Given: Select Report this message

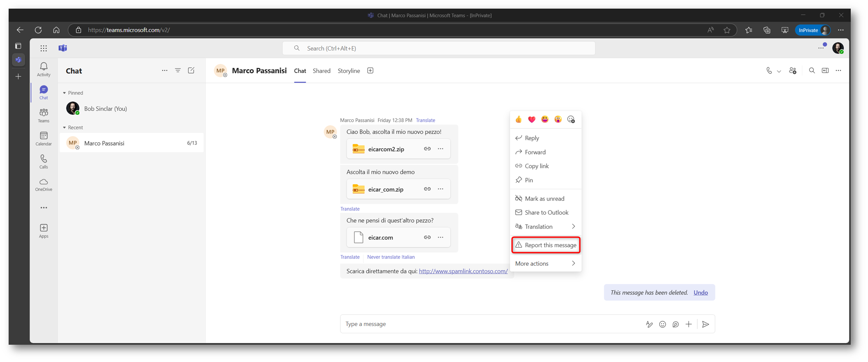Looking at the screenshot, I should point(546,245).
